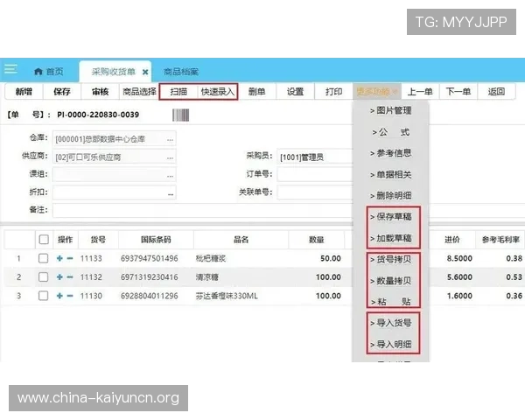Select 粘贴 menu entry
This screenshot has height=420, width=525.
[x=391, y=302]
